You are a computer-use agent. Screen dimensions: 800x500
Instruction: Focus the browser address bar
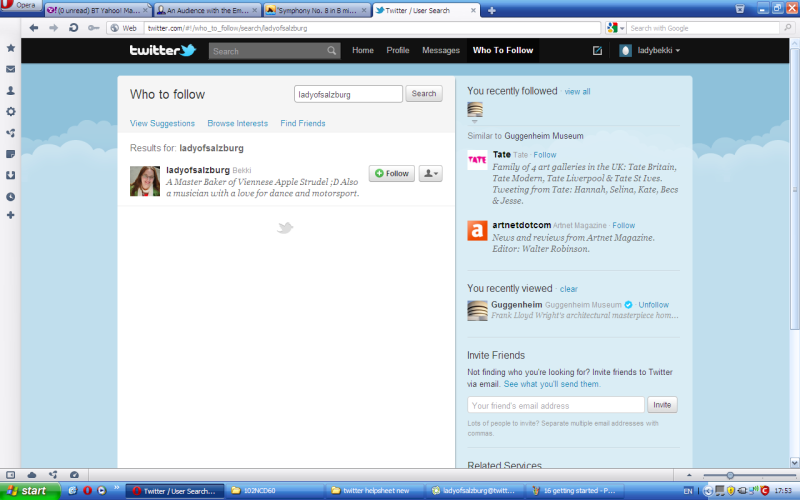[x=372, y=28]
